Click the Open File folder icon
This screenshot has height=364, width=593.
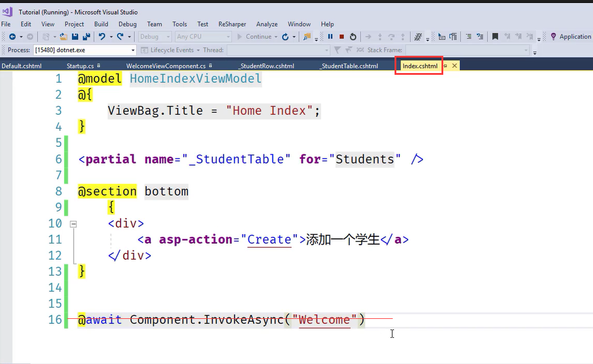click(x=64, y=37)
